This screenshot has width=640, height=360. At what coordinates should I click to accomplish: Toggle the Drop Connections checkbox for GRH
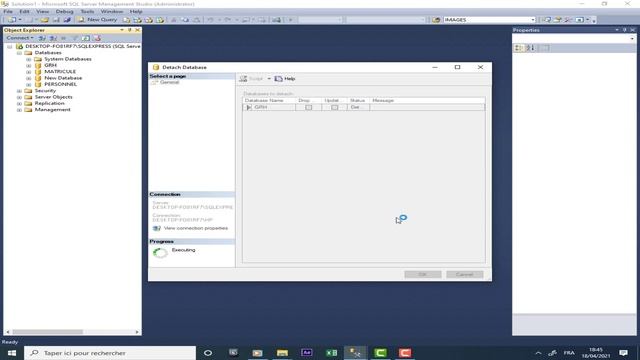pos(309,107)
